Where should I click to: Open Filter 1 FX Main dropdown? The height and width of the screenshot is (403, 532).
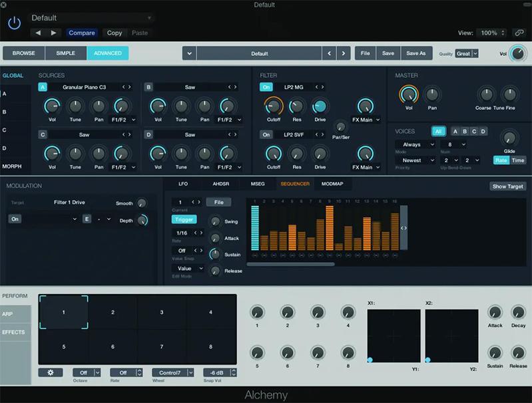click(366, 120)
